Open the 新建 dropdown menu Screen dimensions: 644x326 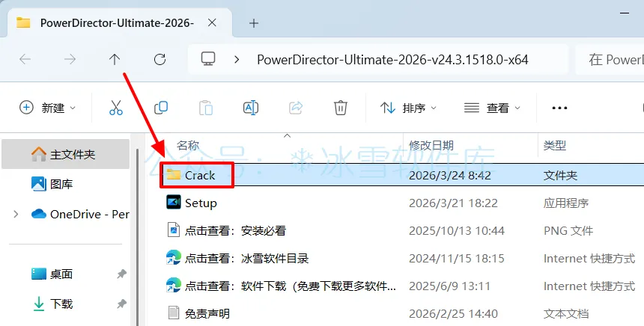(x=48, y=108)
